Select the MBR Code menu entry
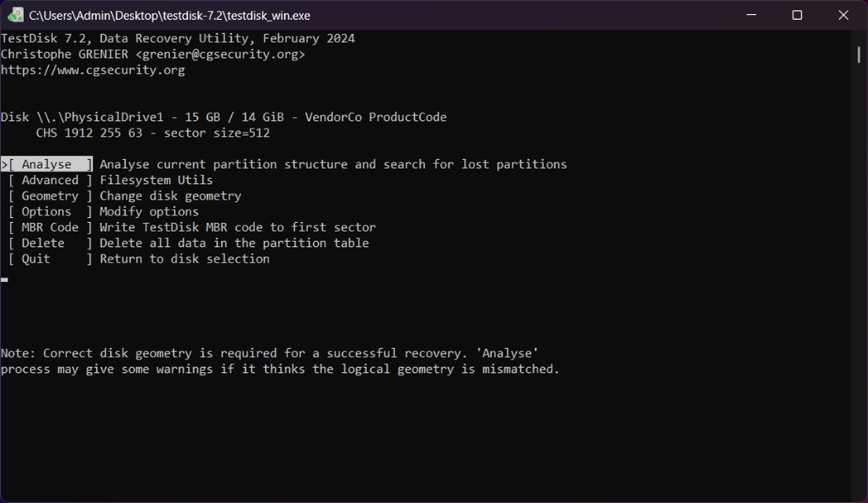Viewport: 868px width, 503px height. coord(50,228)
